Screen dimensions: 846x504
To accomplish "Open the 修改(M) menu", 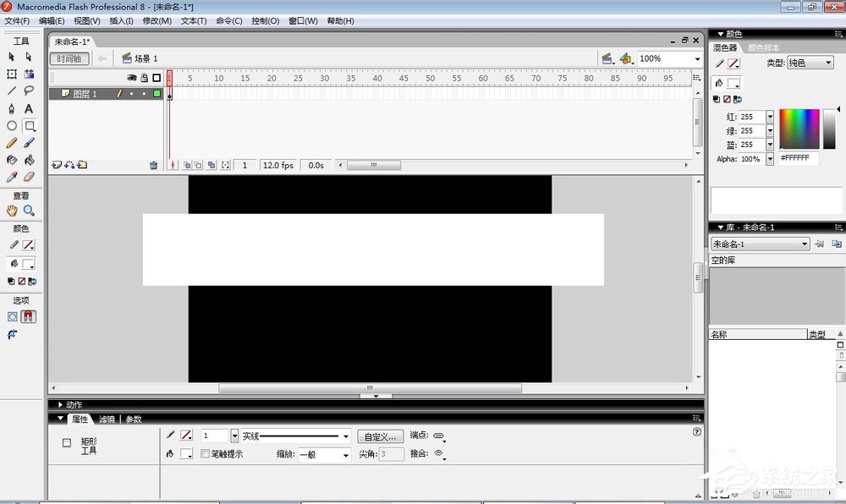I will (157, 21).
